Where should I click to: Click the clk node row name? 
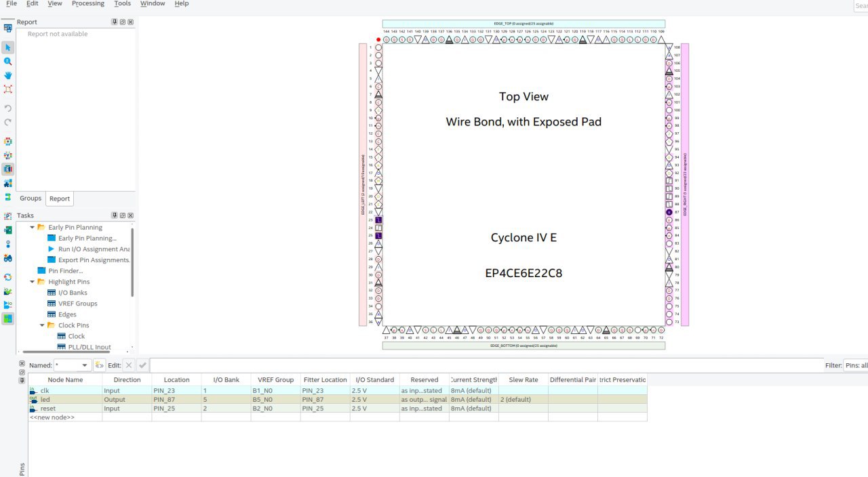(x=45, y=391)
